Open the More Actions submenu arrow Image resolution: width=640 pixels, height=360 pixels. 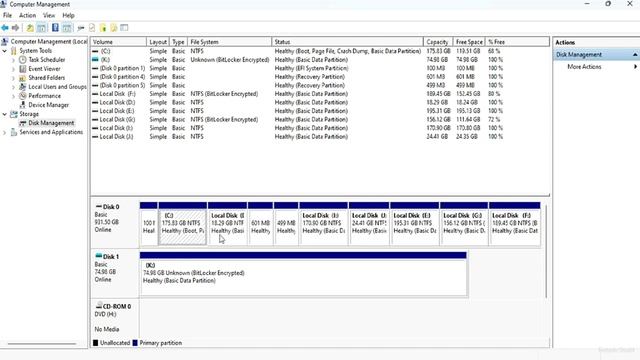coord(635,67)
